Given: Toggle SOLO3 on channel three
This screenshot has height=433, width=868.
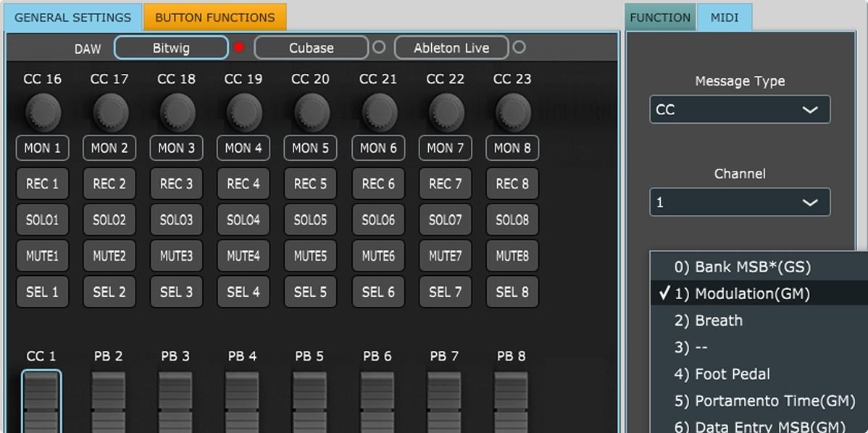Looking at the screenshot, I should point(176,219).
